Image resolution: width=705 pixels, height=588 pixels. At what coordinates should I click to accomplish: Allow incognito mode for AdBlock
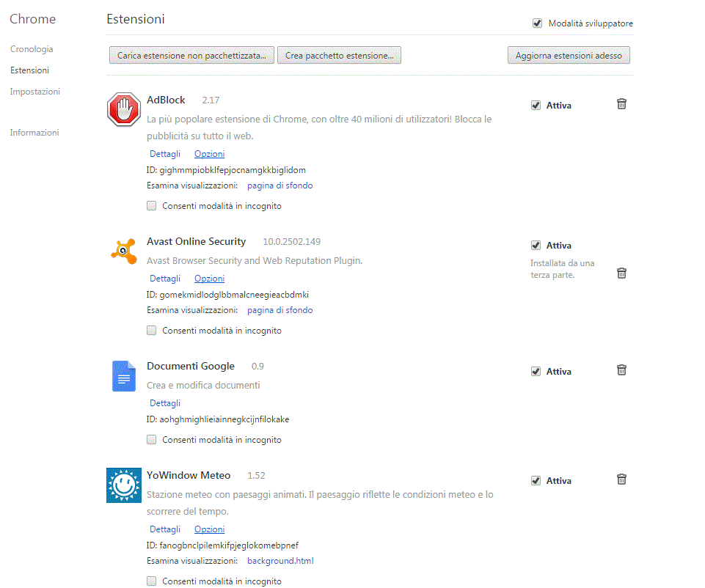point(152,206)
